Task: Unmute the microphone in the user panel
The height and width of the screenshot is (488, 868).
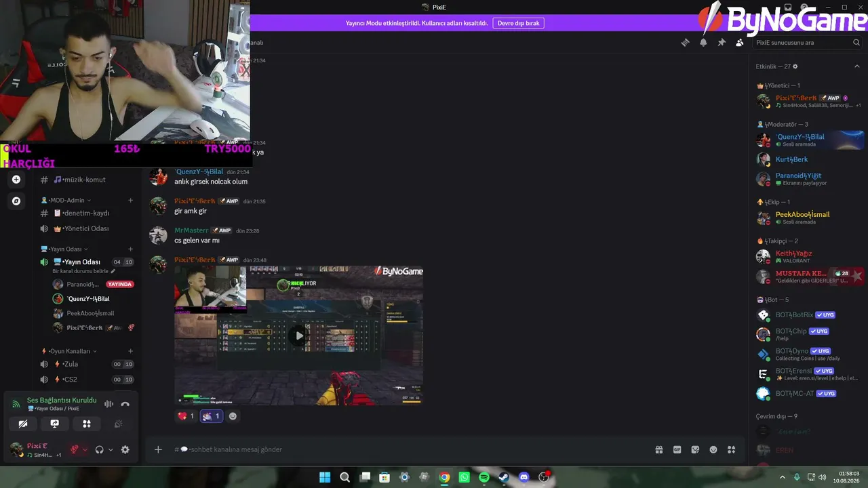Action: click(75, 449)
